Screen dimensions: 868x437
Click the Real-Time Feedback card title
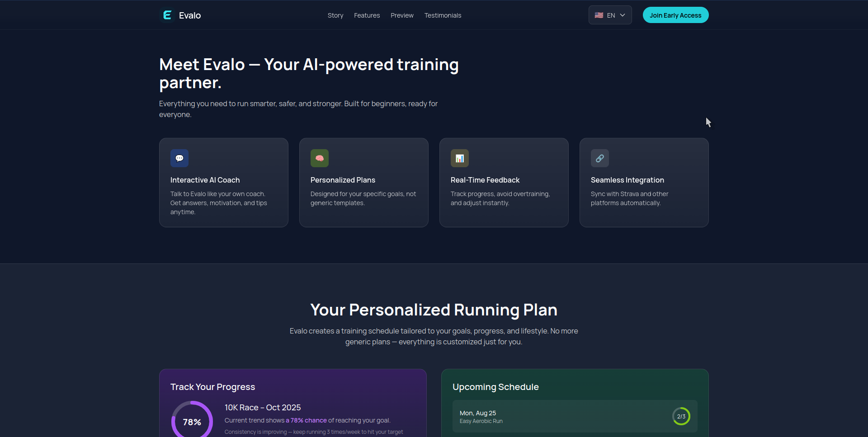[485, 180]
